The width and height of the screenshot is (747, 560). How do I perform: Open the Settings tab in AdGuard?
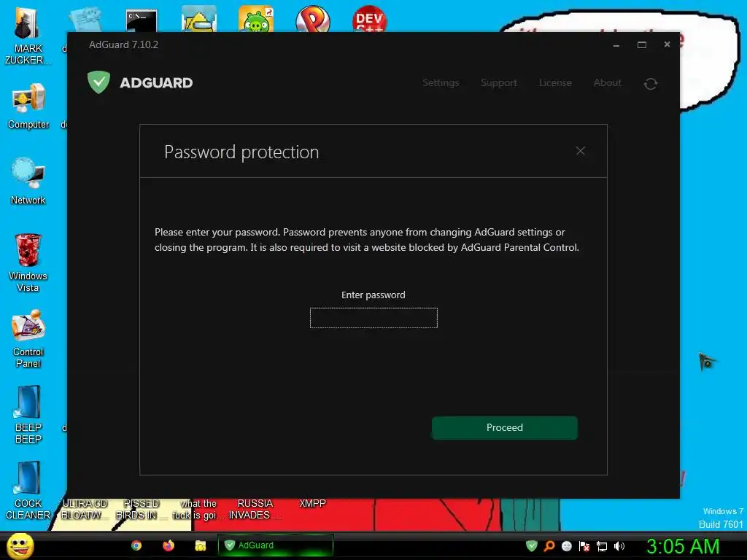tap(441, 82)
